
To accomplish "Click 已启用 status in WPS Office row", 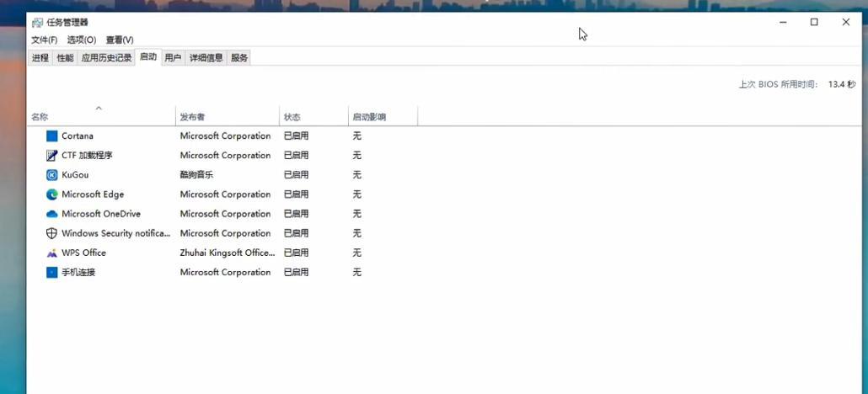I will (x=296, y=253).
